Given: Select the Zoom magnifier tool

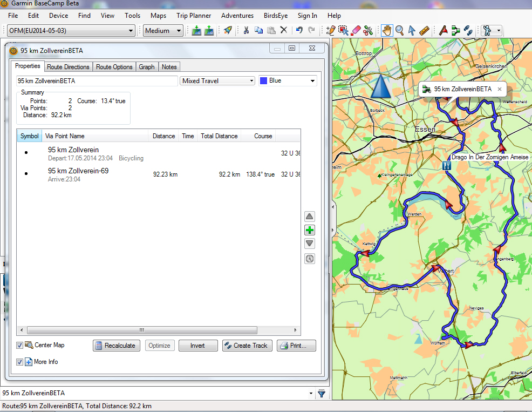Looking at the screenshot, I should click(400, 31).
